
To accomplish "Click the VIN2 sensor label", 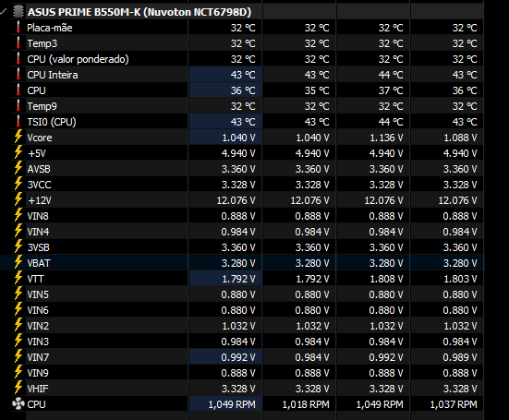I will pyautogui.click(x=38, y=326).
